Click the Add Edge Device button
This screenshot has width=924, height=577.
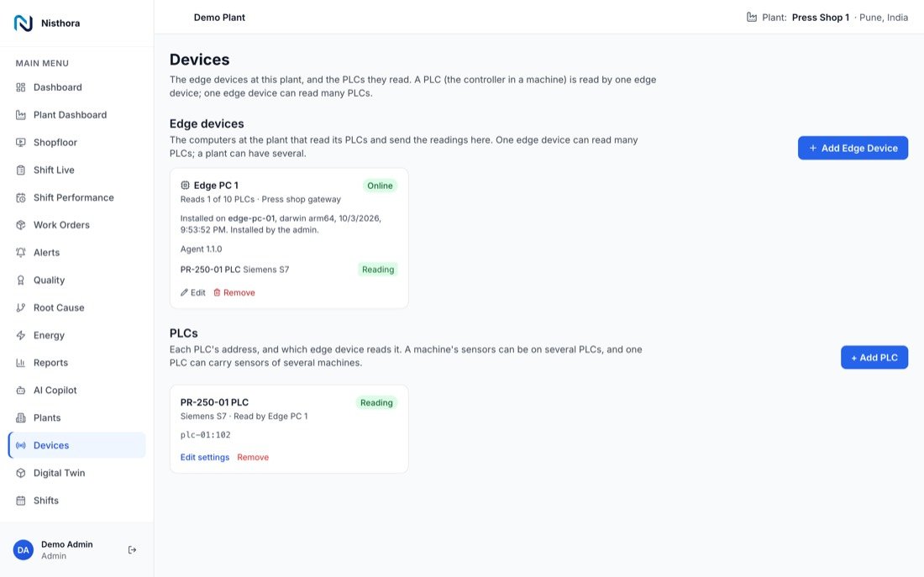pos(853,148)
